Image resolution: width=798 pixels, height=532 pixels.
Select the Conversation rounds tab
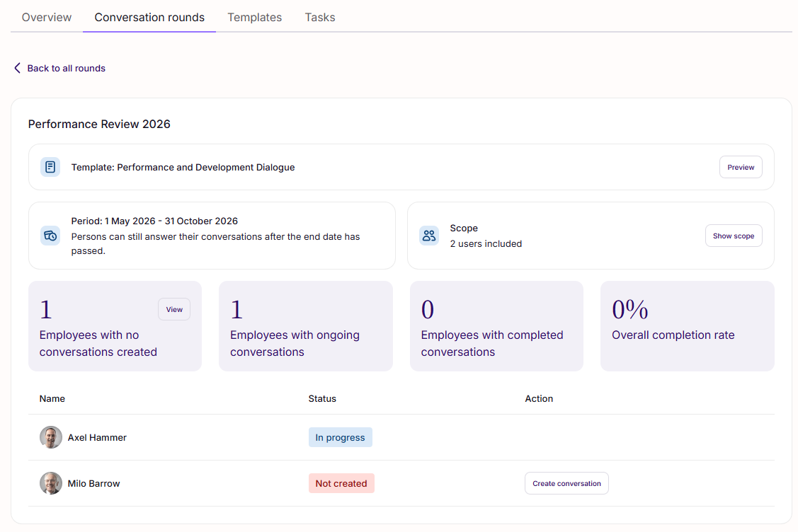[x=149, y=17]
